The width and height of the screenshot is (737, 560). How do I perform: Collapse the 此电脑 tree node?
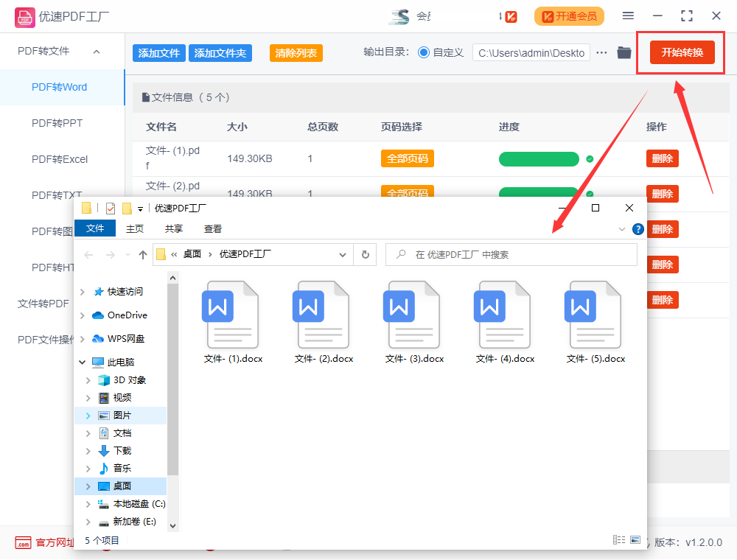point(83,363)
